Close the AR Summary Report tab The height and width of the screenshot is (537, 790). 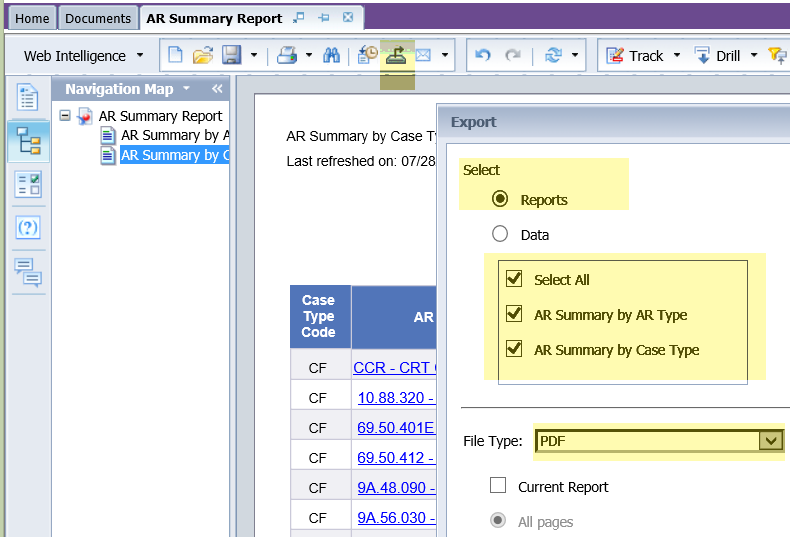348,18
